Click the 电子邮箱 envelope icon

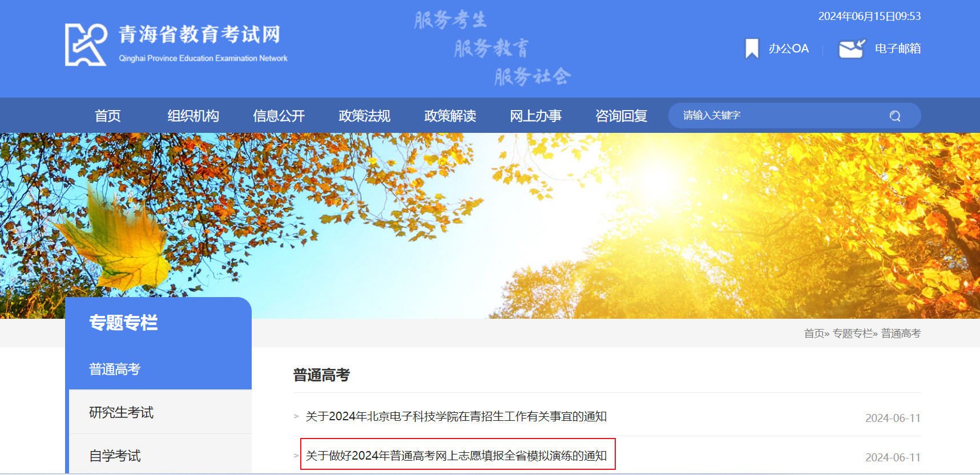point(852,48)
